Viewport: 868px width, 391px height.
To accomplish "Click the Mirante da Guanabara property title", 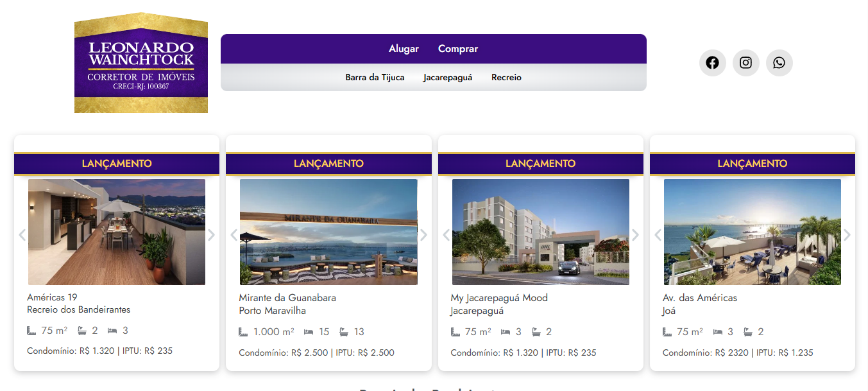I will pos(287,298).
